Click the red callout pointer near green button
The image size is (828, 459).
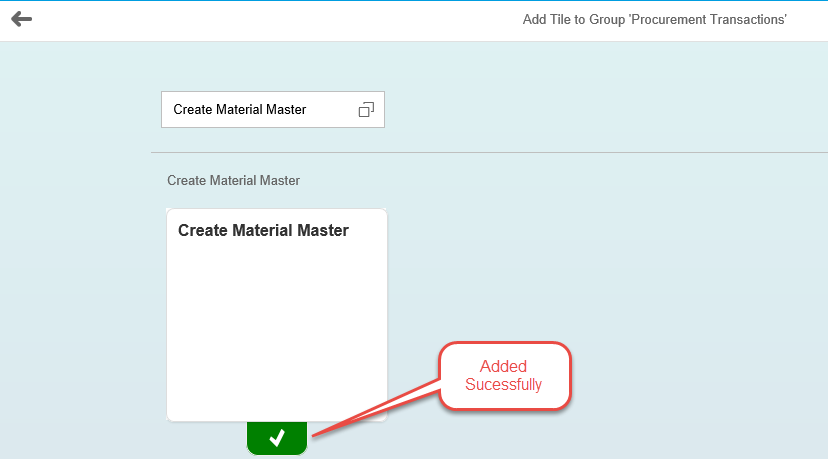click(x=375, y=408)
